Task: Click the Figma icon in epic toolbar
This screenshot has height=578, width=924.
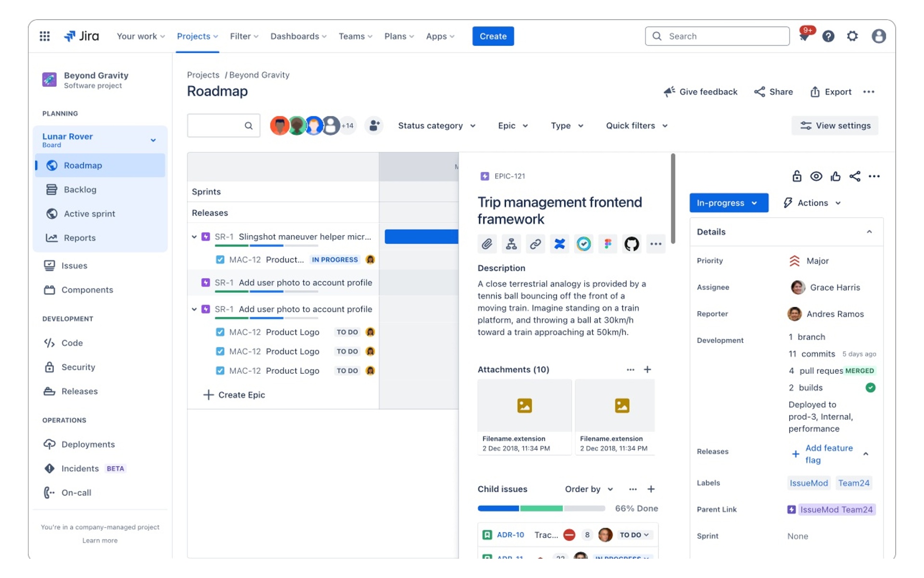Action: [608, 244]
